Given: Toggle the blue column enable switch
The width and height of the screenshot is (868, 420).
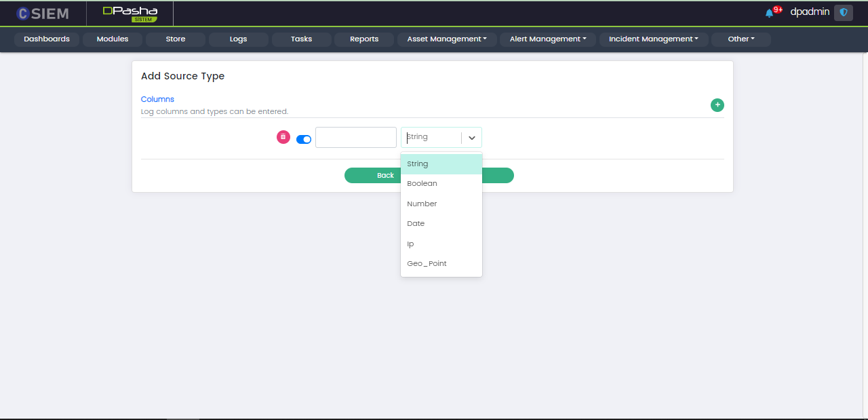Looking at the screenshot, I should pyautogui.click(x=304, y=139).
